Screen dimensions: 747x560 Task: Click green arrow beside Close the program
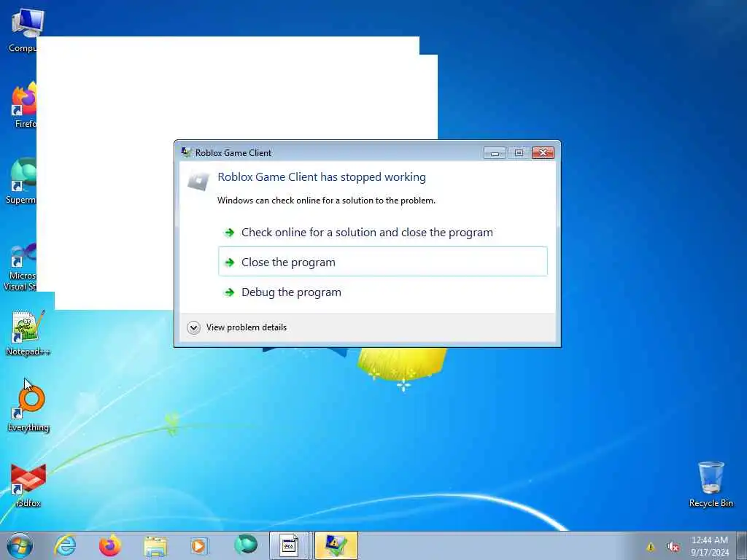(230, 262)
